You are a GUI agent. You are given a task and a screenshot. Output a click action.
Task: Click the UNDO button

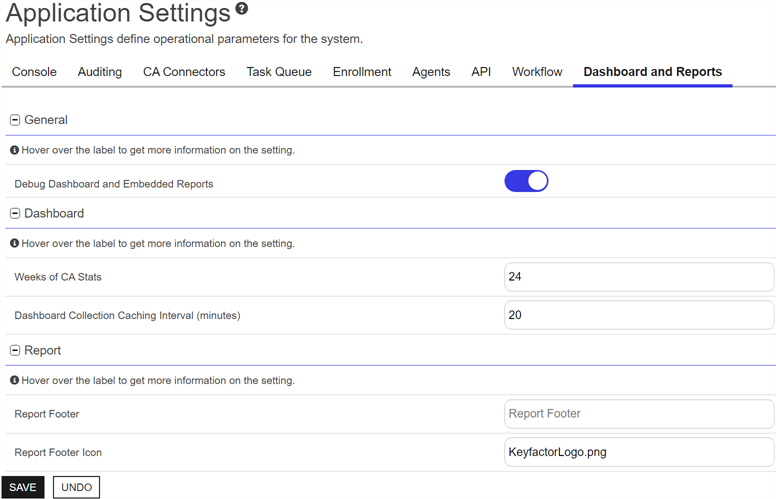pos(76,487)
